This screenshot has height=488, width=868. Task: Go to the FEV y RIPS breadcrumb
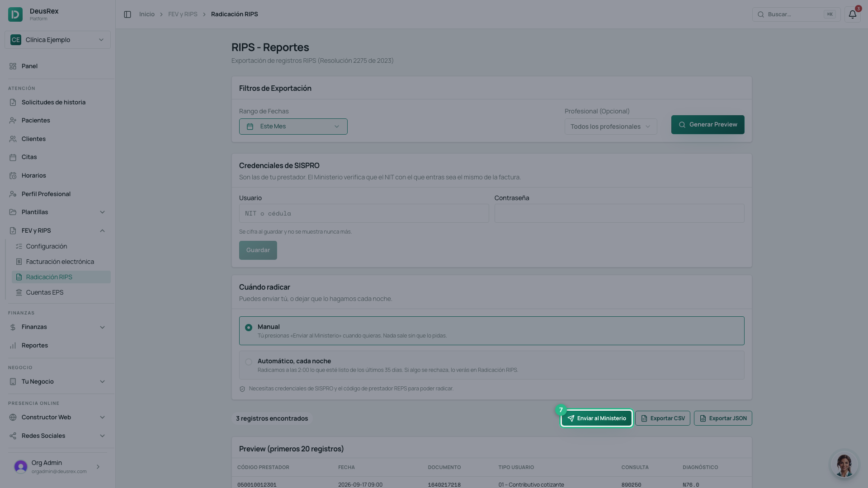pos(183,14)
